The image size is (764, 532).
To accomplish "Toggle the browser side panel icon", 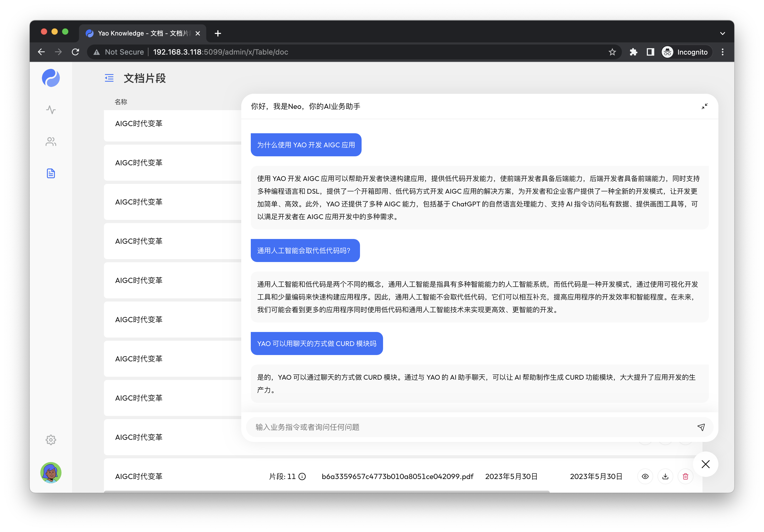I will (x=650, y=52).
